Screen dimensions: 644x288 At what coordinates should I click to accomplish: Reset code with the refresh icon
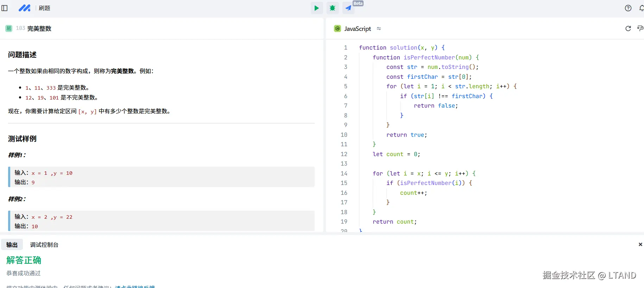628,28
